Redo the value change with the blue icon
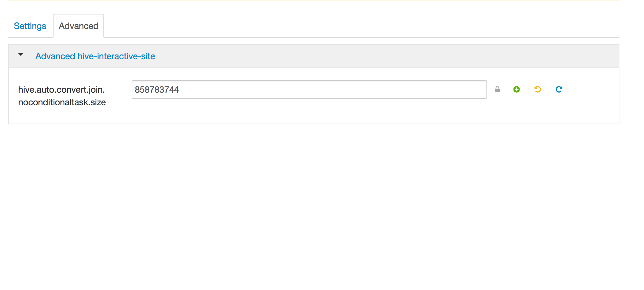Viewport: 644px width, 290px height. tap(559, 90)
